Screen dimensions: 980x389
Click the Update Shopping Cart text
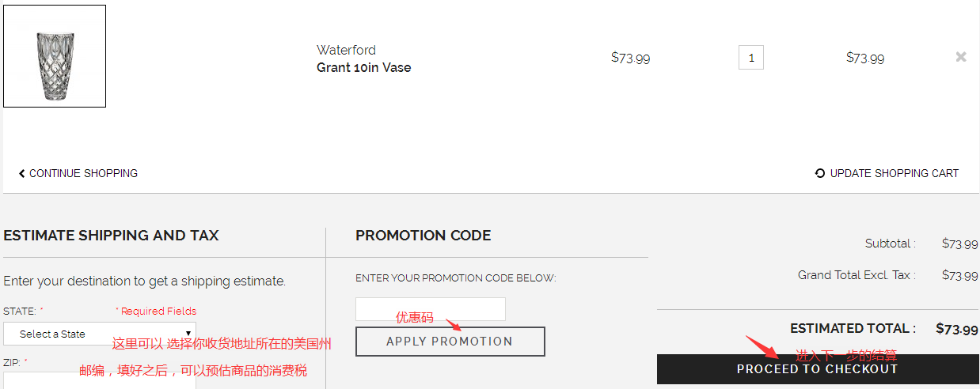pyautogui.click(x=894, y=173)
